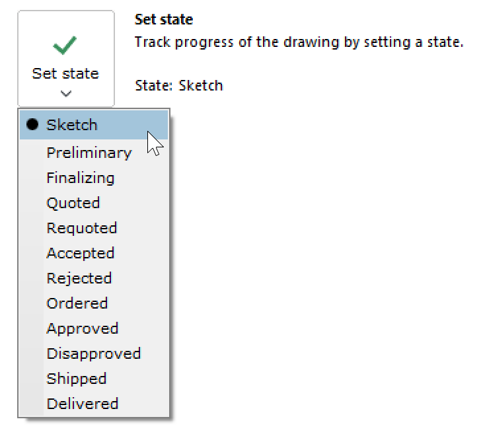Image resolution: width=483 pixels, height=448 pixels.
Task: Select Finalizing in state list
Action: tap(80, 178)
